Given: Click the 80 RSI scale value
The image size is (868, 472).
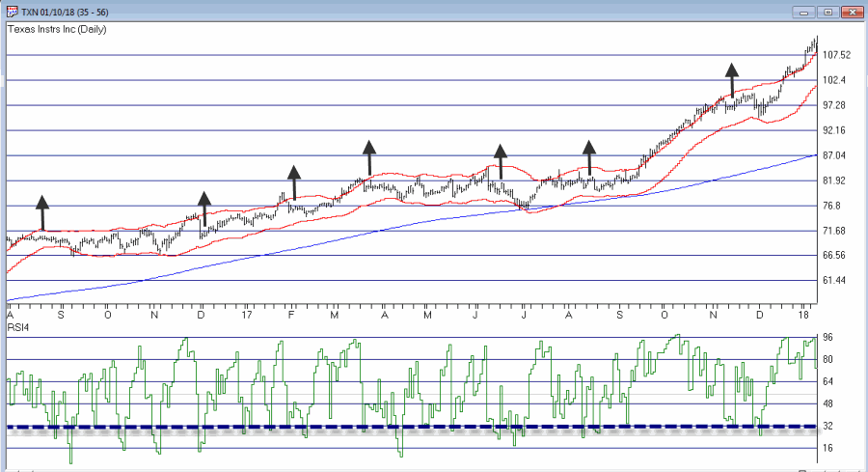Looking at the screenshot, I should click(x=827, y=359).
